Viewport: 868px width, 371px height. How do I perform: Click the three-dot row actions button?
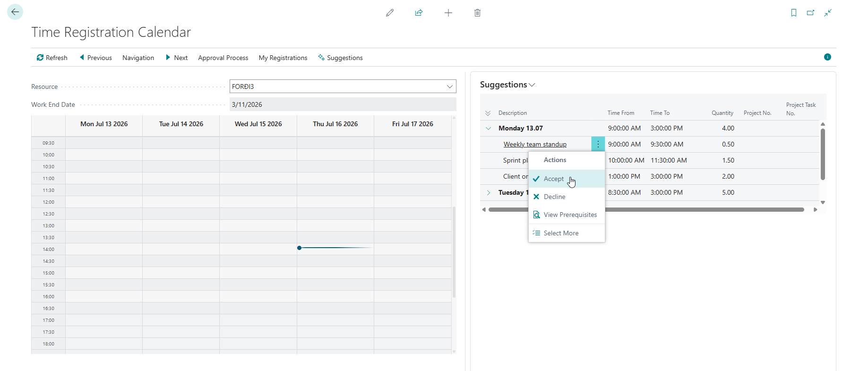coord(598,144)
